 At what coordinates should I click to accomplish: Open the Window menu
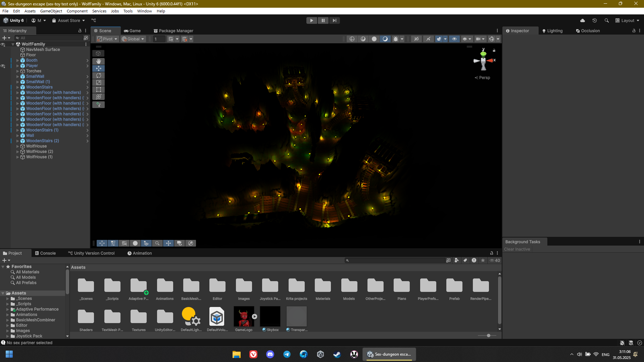144,11
